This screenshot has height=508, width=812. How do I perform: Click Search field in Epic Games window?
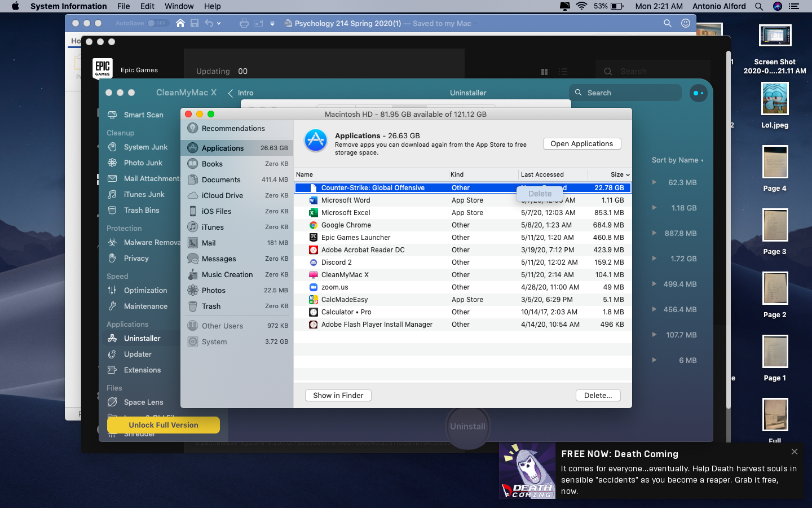coord(653,72)
